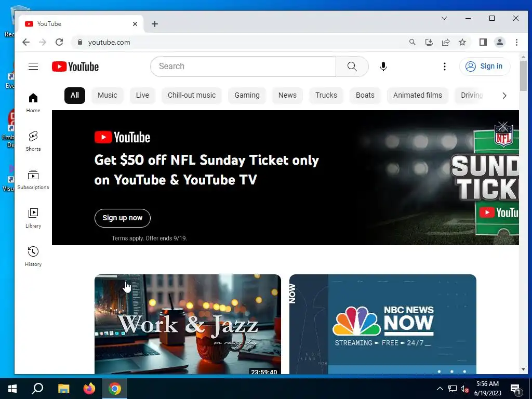The image size is (532, 399).
Task: Select the Gaming filter chip
Action: pos(247,96)
